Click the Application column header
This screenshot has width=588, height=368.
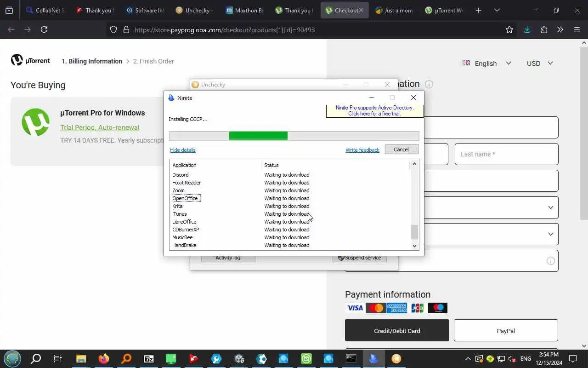pyautogui.click(x=216, y=165)
